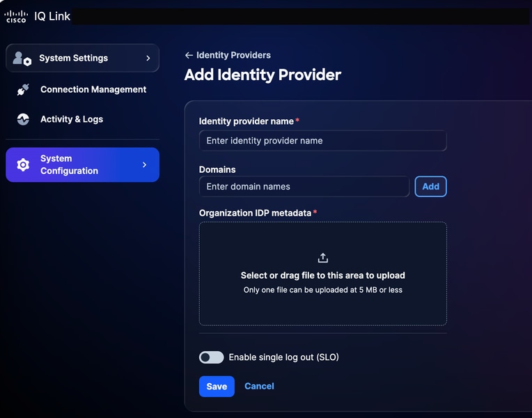Image resolution: width=532 pixels, height=418 pixels.
Task: Click the Add Identity Provider heading
Action: coord(263,75)
